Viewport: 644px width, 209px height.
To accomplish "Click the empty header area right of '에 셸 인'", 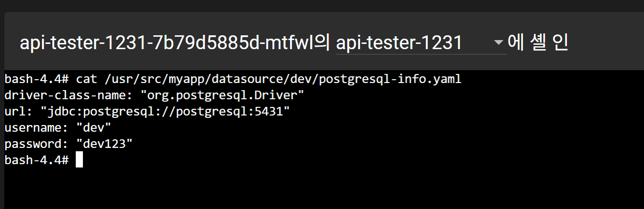I will [605, 43].
